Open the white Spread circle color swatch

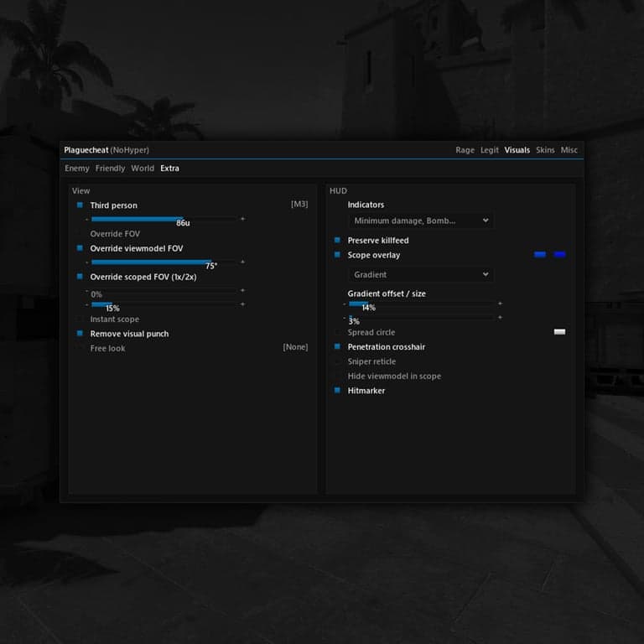(x=559, y=332)
